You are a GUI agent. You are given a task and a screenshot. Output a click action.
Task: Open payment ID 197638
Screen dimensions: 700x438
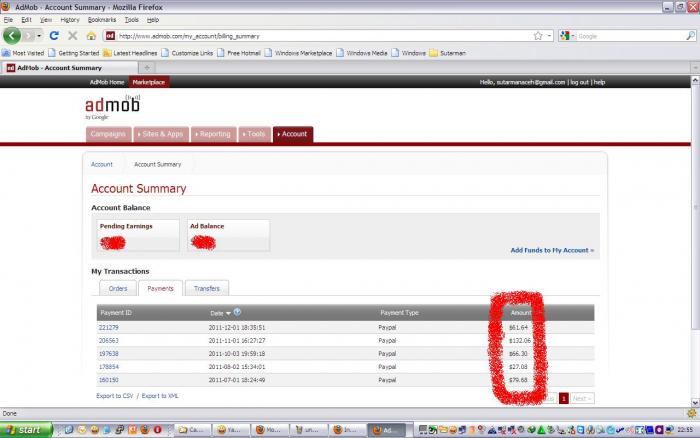[108, 354]
